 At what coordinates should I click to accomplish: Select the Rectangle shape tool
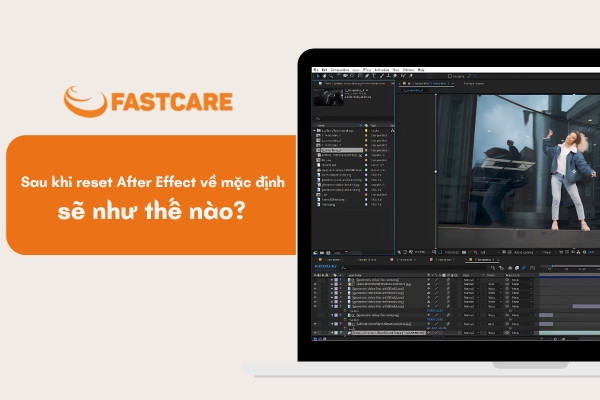359,76
